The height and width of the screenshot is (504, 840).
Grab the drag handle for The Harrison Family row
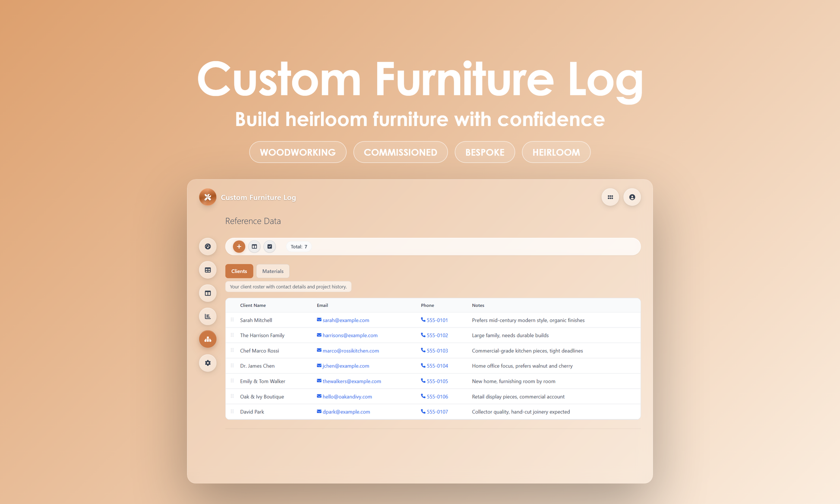coord(232,335)
